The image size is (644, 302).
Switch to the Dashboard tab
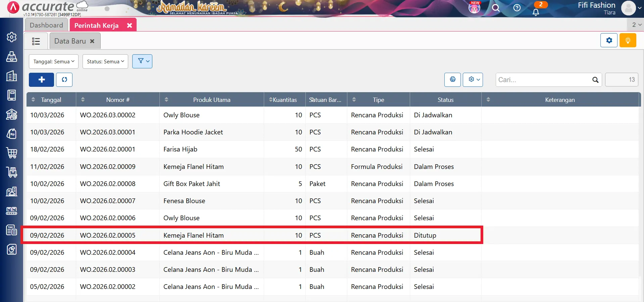[x=46, y=25]
